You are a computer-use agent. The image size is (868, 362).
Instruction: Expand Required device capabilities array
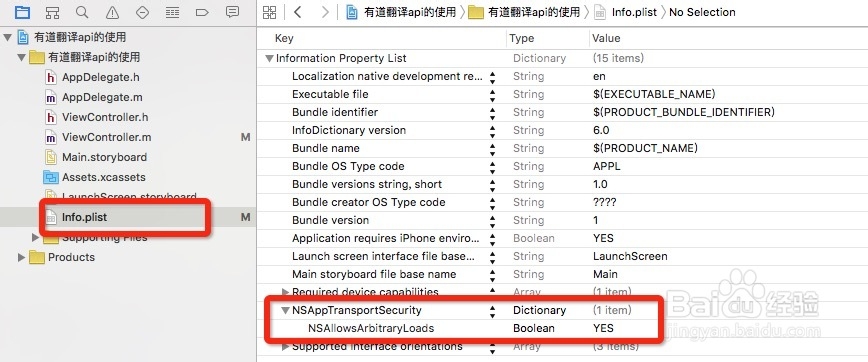(286, 292)
